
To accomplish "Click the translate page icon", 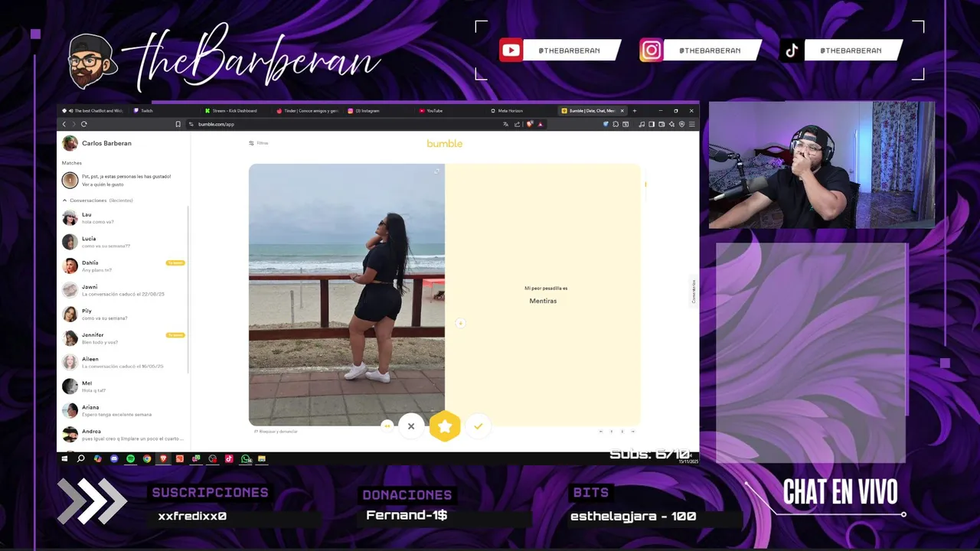I will 507,124.
